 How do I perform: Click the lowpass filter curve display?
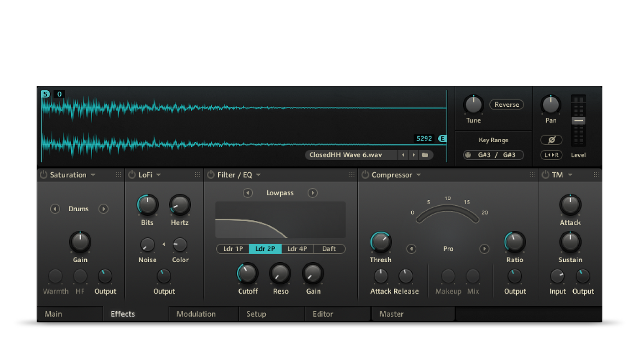tap(280, 220)
